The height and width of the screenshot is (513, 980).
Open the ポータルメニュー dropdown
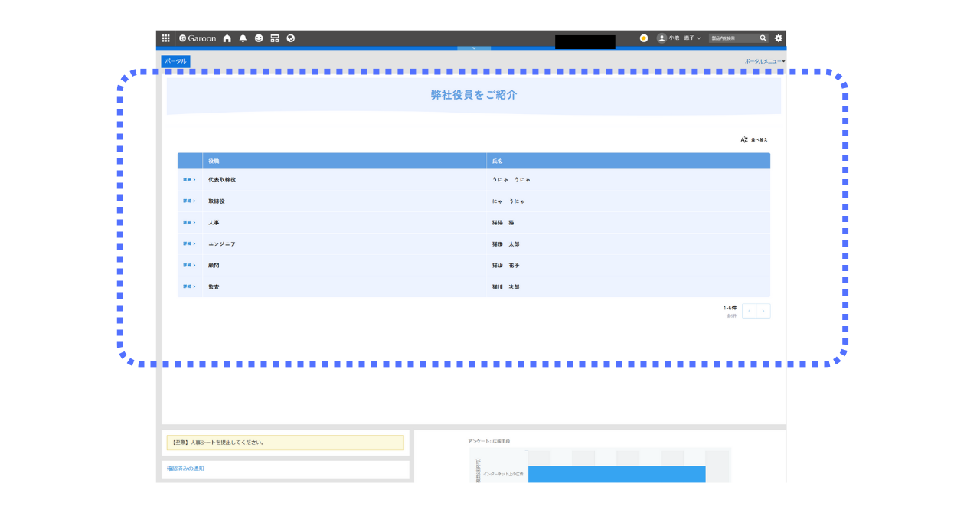point(764,60)
